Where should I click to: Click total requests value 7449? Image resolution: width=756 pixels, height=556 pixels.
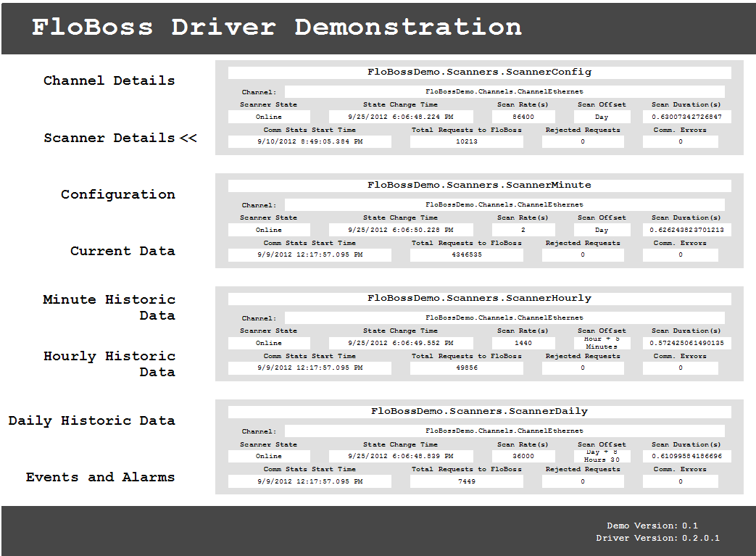(x=467, y=481)
